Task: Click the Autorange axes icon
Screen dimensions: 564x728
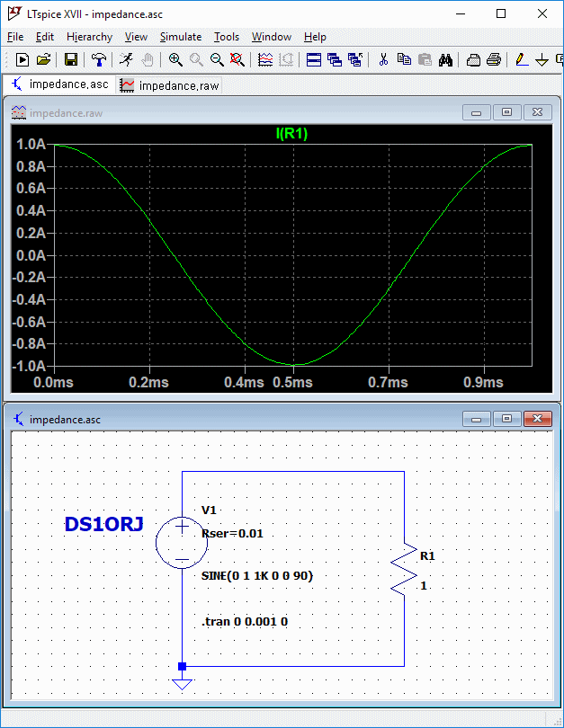Action: [x=286, y=59]
